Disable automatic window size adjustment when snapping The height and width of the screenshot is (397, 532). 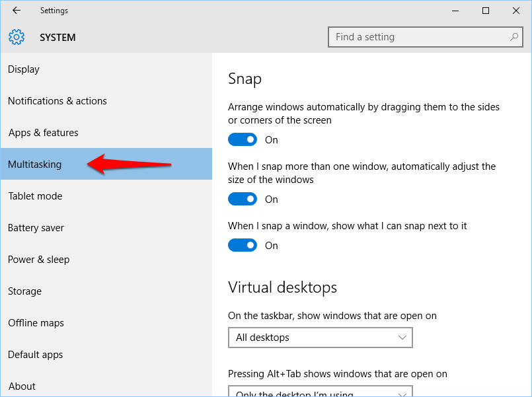(x=243, y=199)
